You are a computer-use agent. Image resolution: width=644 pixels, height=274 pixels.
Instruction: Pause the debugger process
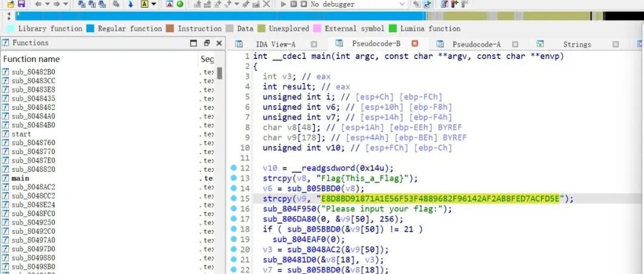293,4
